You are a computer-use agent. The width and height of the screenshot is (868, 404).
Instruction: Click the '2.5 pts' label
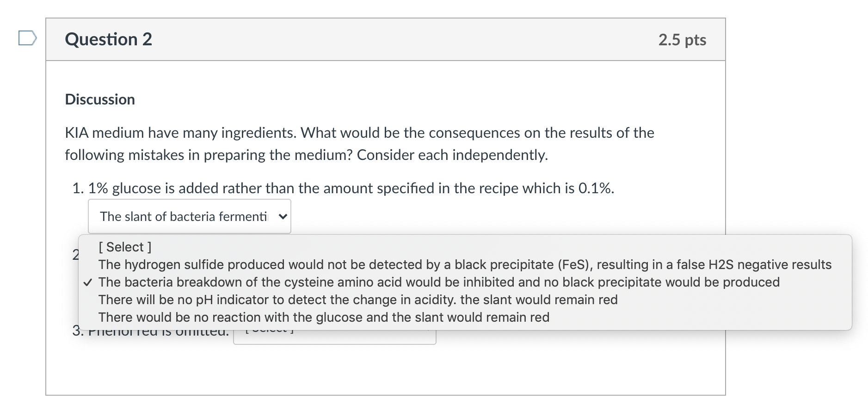coord(683,40)
